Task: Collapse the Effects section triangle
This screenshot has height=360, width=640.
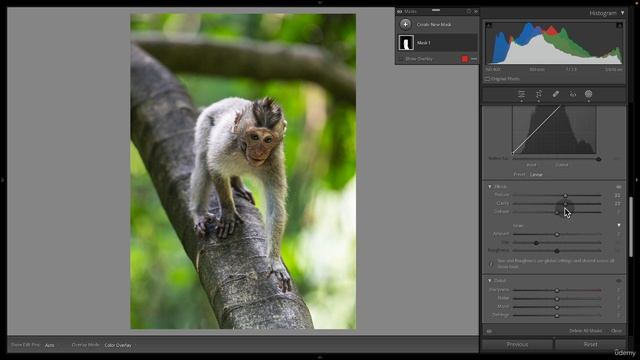Action: click(489, 187)
